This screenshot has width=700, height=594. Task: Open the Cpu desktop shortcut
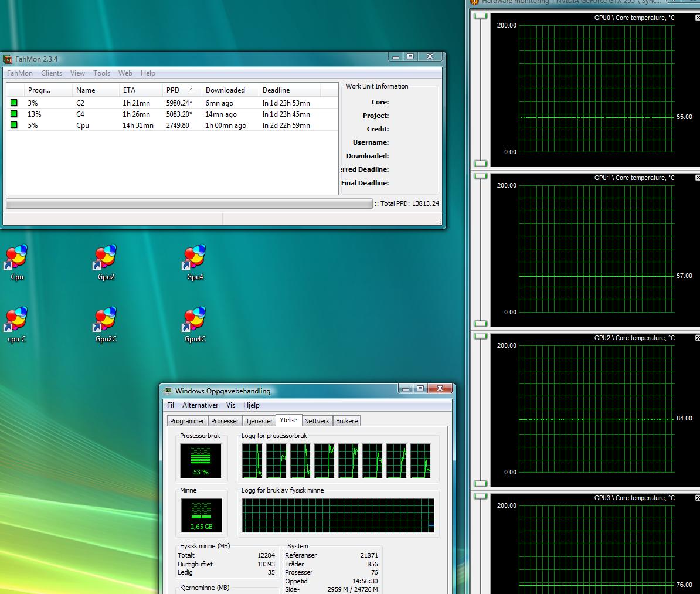(x=17, y=263)
